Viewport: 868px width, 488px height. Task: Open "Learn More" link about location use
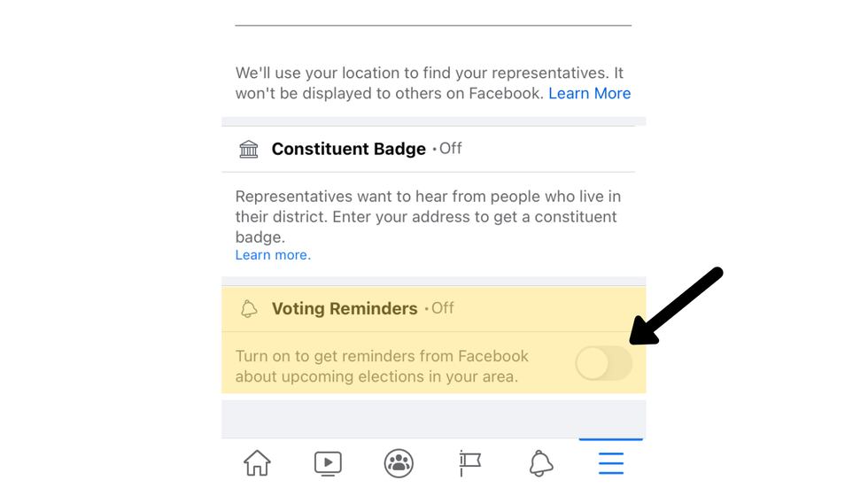(x=589, y=93)
